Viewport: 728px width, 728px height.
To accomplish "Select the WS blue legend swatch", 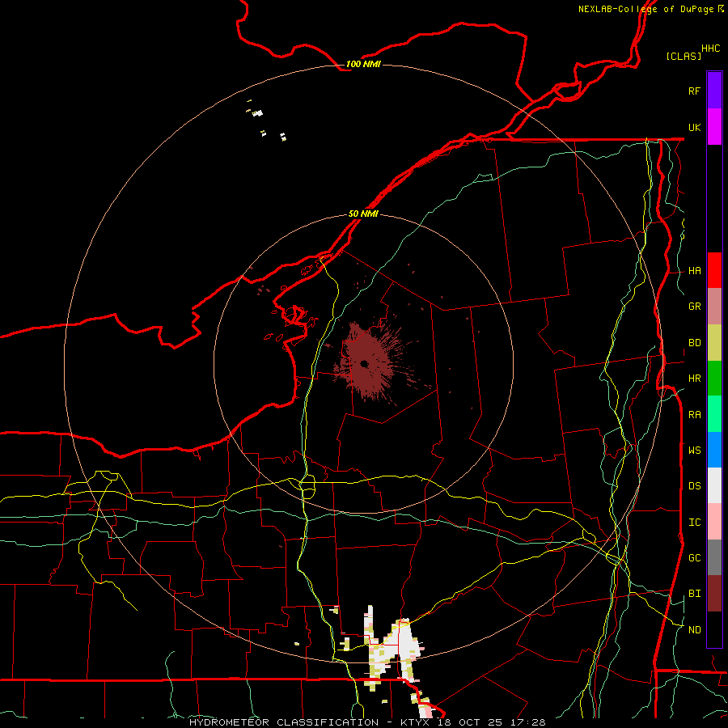I will click(714, 450).
